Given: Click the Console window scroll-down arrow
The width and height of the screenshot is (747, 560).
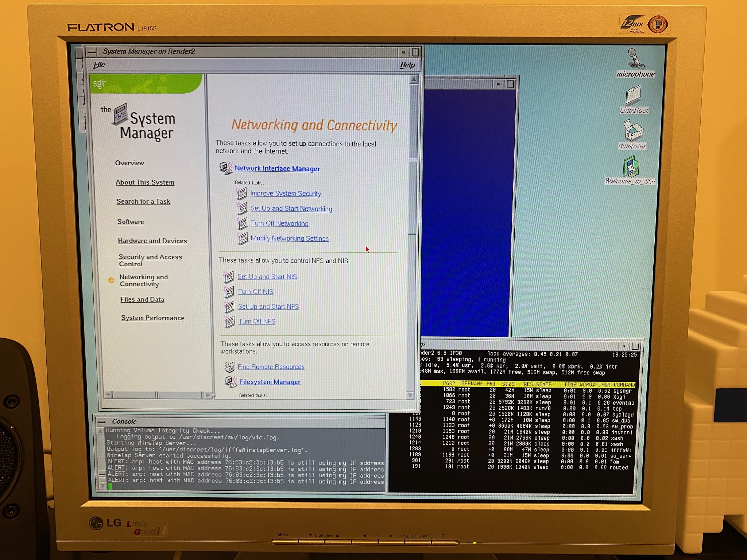Looking at the screenshot, I should click(x=102, y=486).
